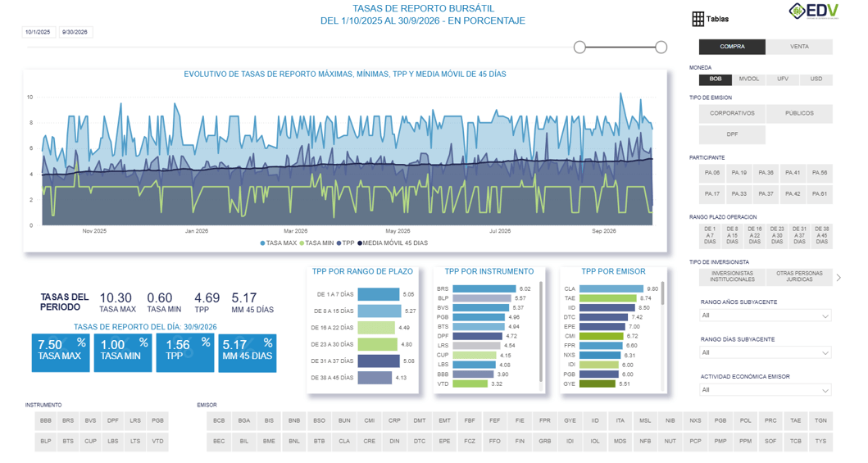
Task: Click the right date slider handle
Action: pos(661,47)
